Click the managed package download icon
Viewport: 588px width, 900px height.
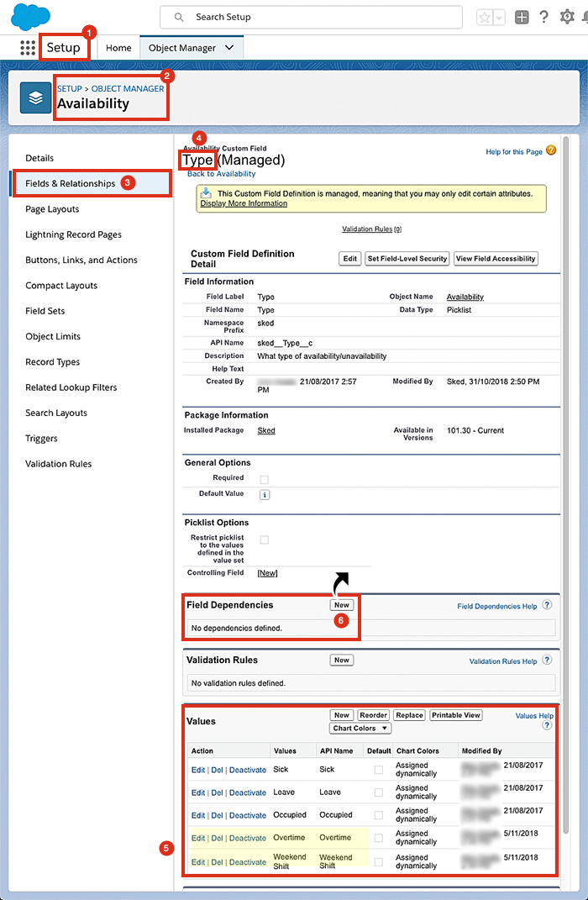tap(207, 192)
